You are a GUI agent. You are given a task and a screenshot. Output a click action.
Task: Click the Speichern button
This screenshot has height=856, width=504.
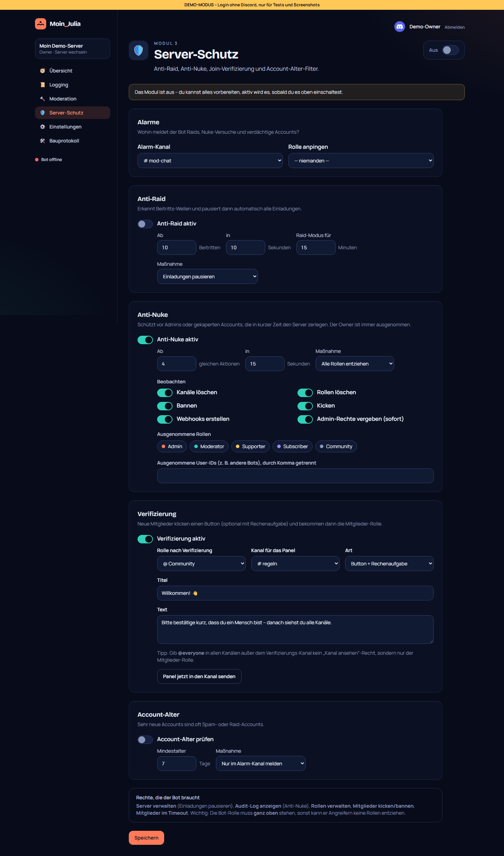click(146, 838)
